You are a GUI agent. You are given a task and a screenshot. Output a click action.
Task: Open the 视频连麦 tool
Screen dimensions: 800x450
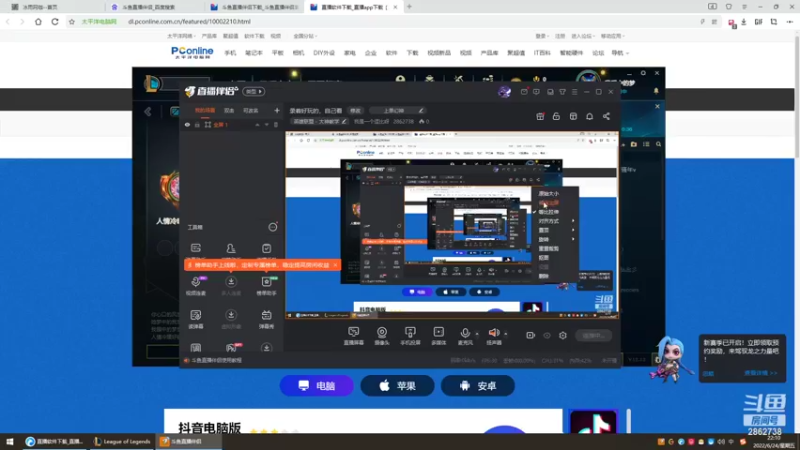[x=196, y=285]
